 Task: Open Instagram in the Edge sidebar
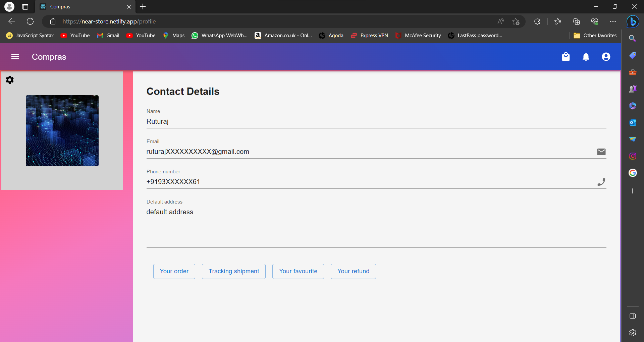click(x=633, y=156)
